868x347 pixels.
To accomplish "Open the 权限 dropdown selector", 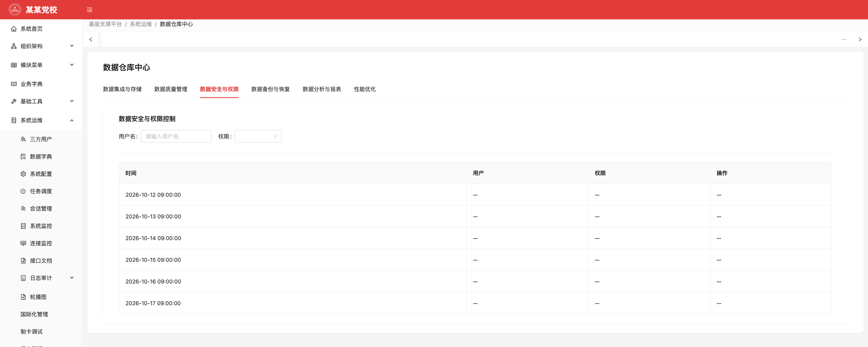I will coord(258,136).
